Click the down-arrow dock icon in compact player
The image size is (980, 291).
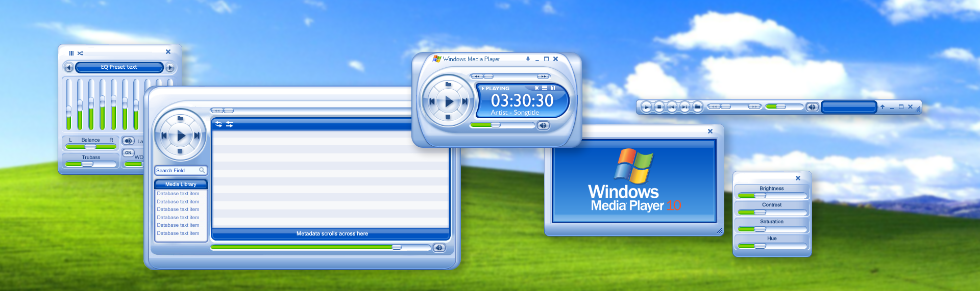tap(528, 59)
